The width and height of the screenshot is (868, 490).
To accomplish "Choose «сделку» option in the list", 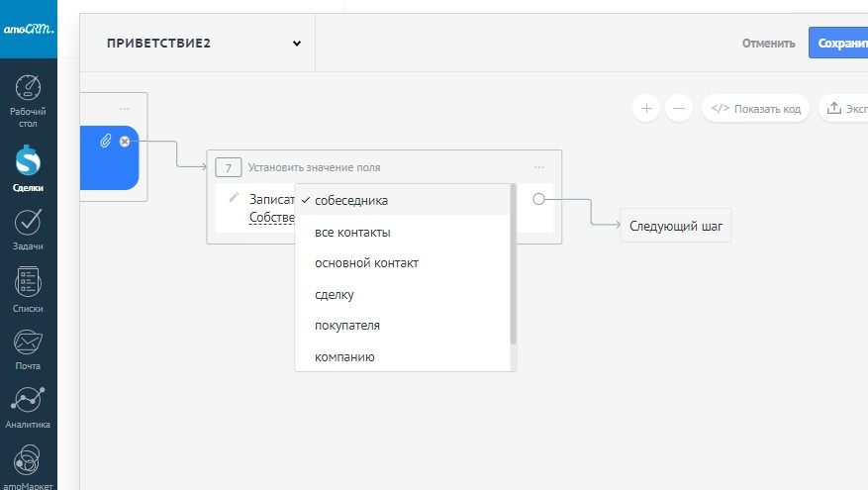I will point(335,295).
